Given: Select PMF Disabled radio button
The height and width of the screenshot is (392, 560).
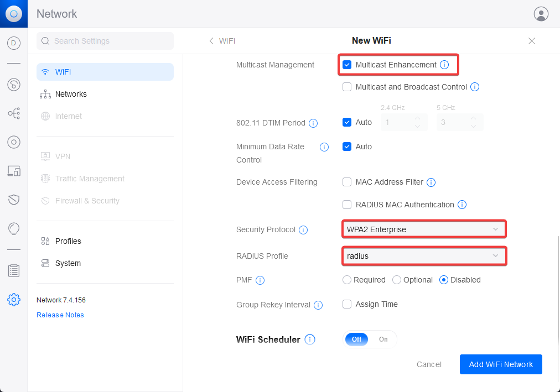Looking at the screenshot, I should pyautogui.click(x=444, y=280).
